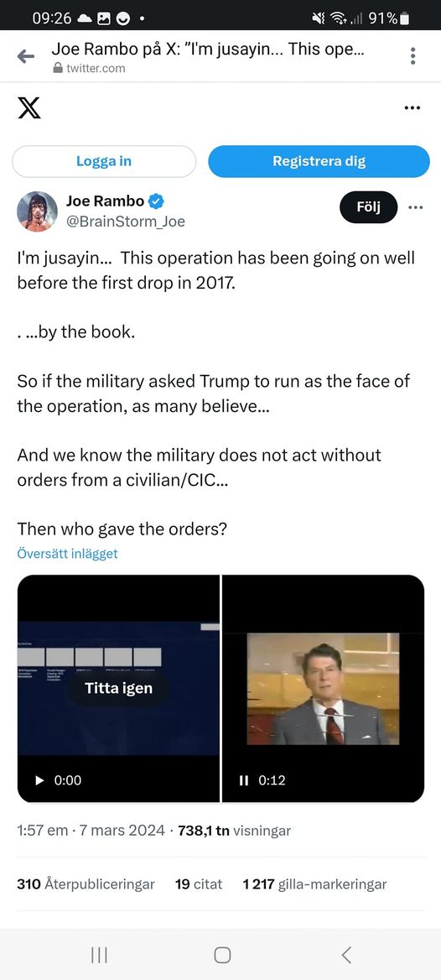Open the 19 citat quotes list
Screen dimensions: 441x980
click(x=199, y=884)
